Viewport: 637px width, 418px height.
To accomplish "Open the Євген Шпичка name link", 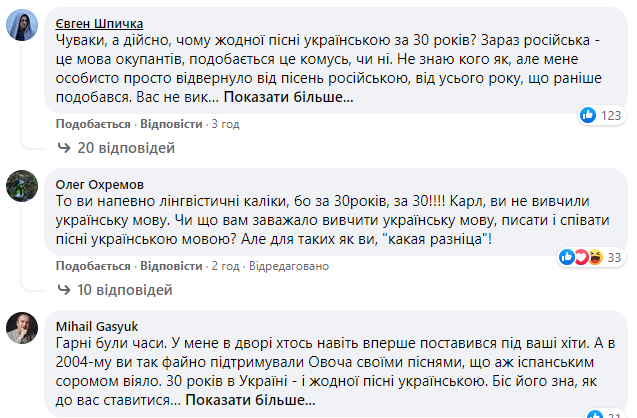I will 99,24.
